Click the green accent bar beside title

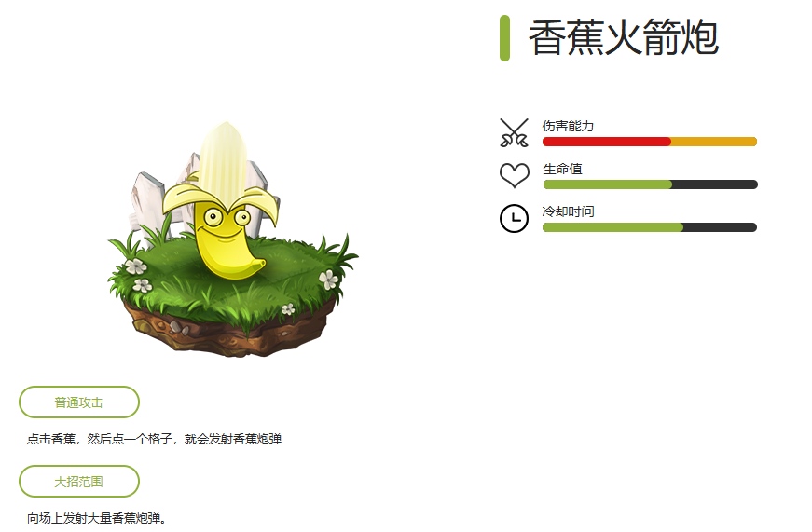(x=505, y=38)
